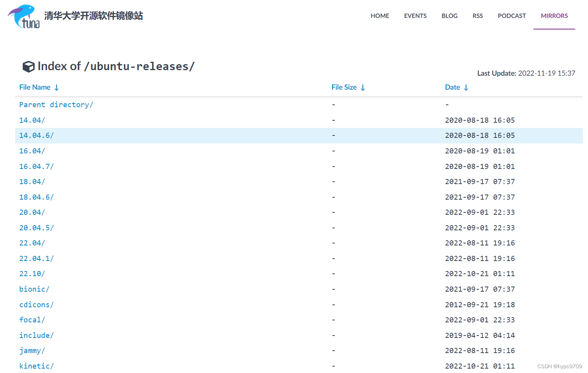Click date 2022-08-11 19:16 in jammy/ row
The image size is (588, 373).
[480, 351]
